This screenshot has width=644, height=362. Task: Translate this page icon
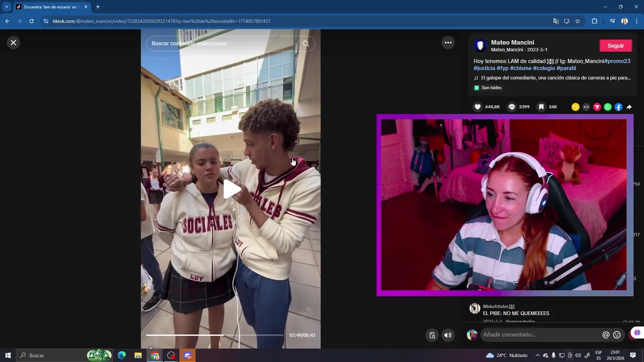(x=555, y=21)
